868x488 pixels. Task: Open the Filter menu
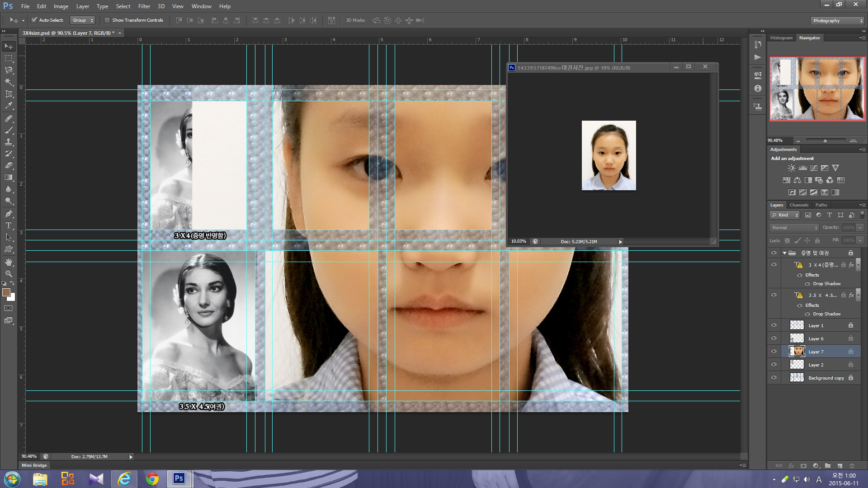pos(144,6)
